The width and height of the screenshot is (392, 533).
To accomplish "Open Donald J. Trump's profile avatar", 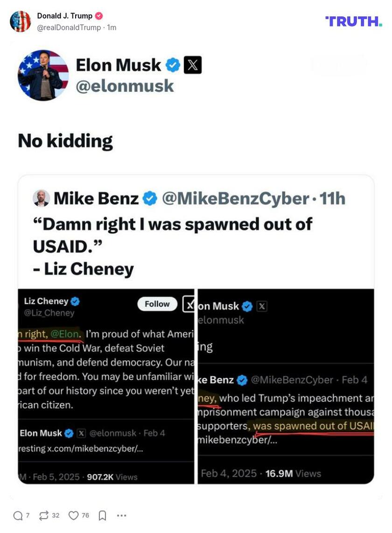I will (20, 21).
